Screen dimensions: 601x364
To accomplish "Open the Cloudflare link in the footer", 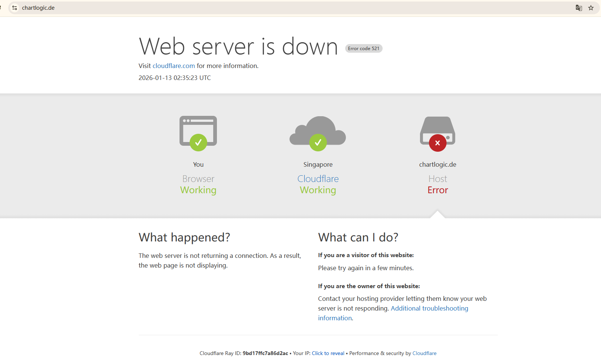I will point(424,353).
